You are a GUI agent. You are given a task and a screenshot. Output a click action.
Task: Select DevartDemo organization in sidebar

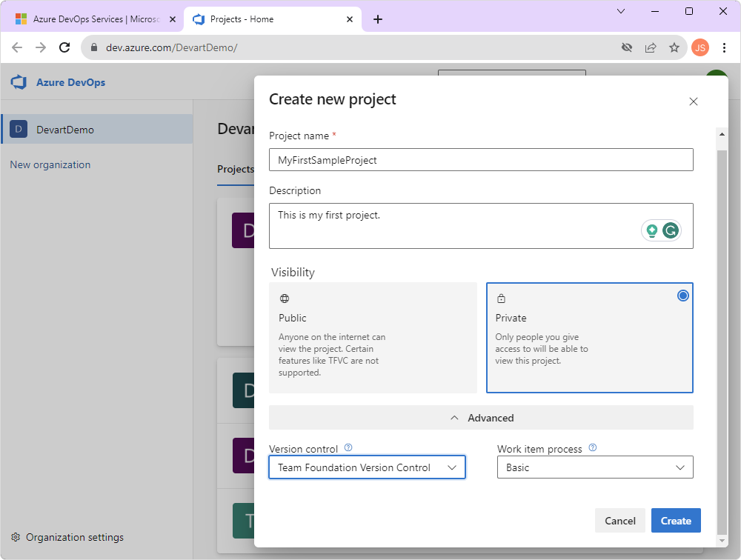click(x=97, y=129)
